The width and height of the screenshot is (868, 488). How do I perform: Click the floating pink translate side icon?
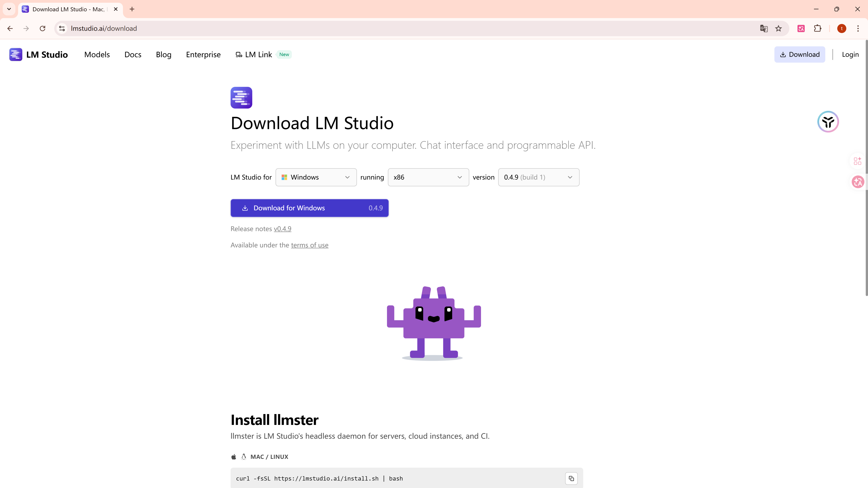coord(858,182)
